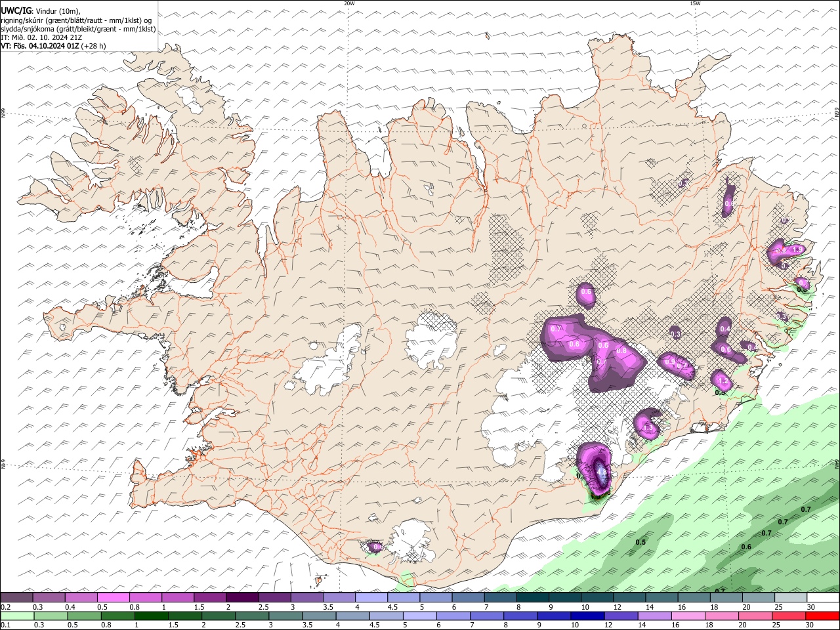
Task: Click the bright pink 0.5 snow legend swatch
Action: [114, 598]
